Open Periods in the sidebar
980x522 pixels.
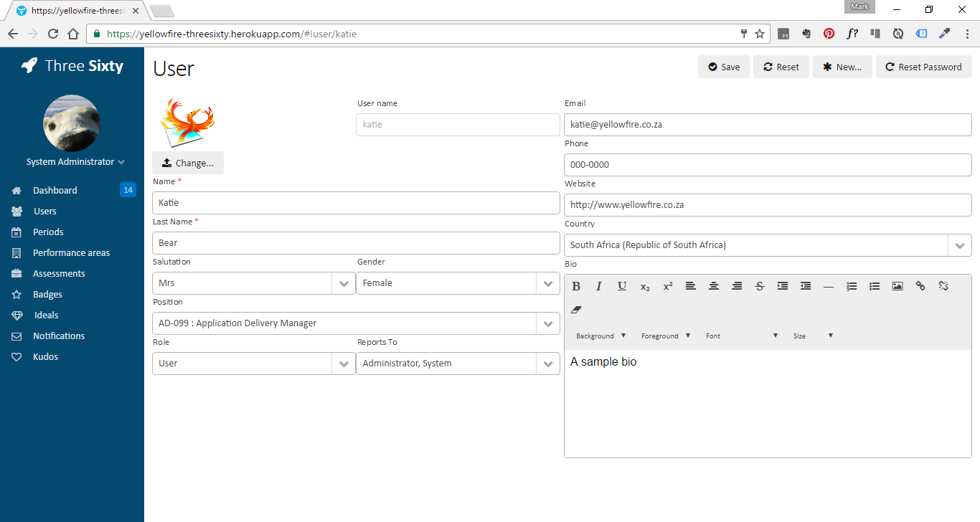tap(48, 232)
